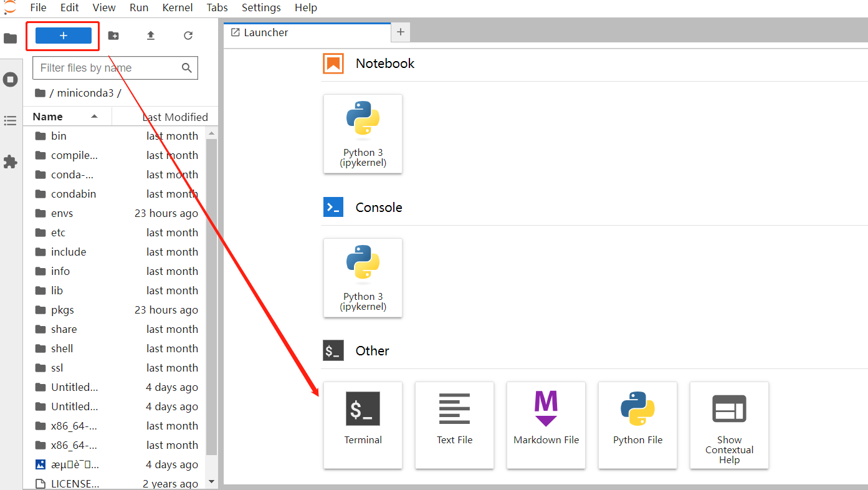The image size is (868, 490).
Task: Select the lib folder
Action: tap(116, 291)
